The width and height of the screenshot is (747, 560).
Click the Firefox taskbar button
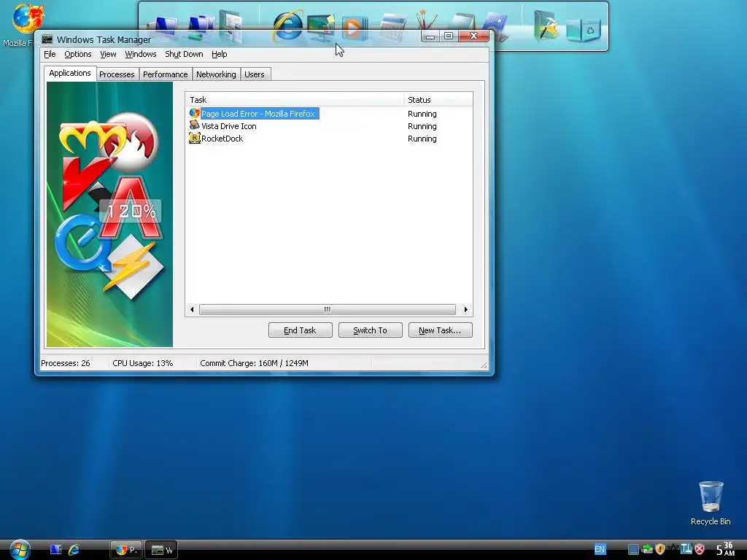tap(126, 550)
